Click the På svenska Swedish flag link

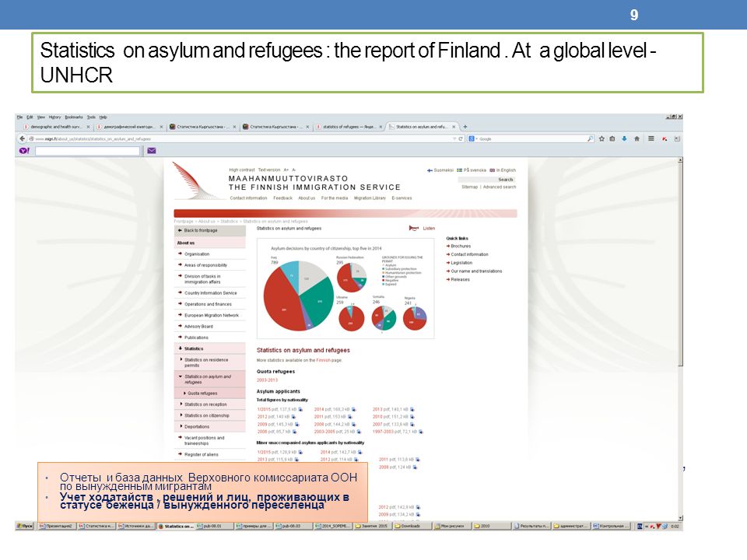coord(472,170)
